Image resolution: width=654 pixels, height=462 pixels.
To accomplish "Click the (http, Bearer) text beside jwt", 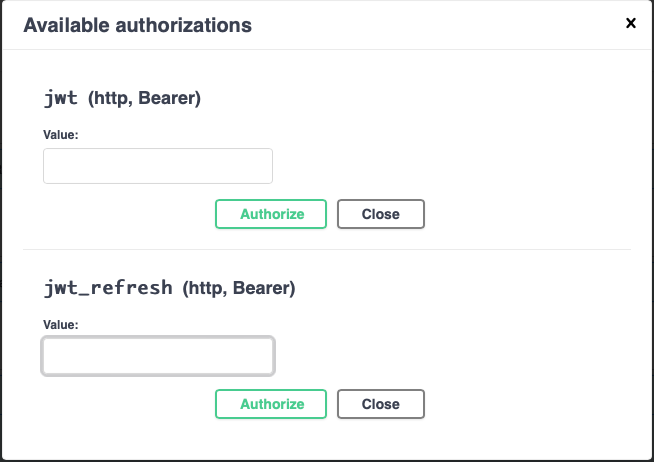I will 144,98.
